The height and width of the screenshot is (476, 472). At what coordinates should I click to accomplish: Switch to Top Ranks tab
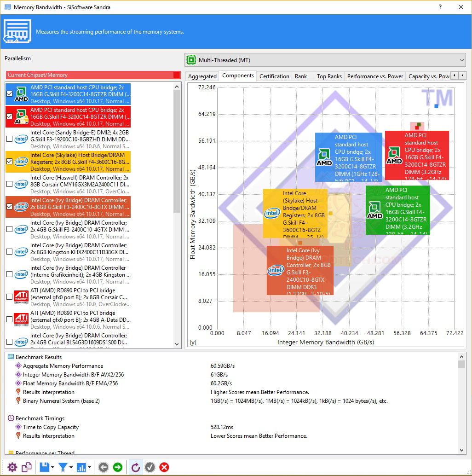pos(329,76)
